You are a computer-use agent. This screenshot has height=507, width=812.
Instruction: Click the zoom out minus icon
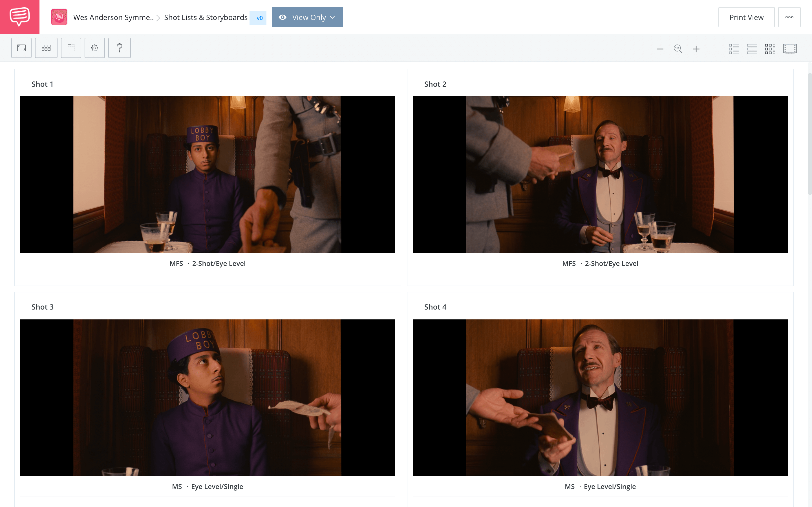pos(659,48)
